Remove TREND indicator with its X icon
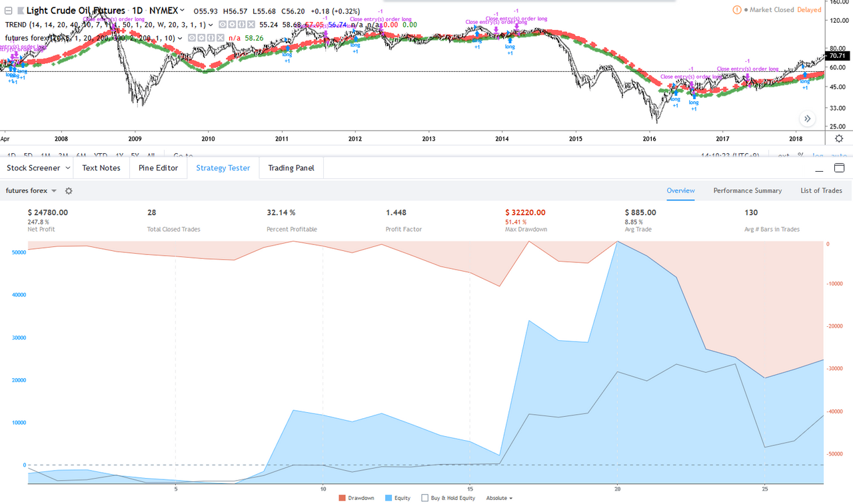The width and height of the screenshot is (853, 504). (251, 25)
